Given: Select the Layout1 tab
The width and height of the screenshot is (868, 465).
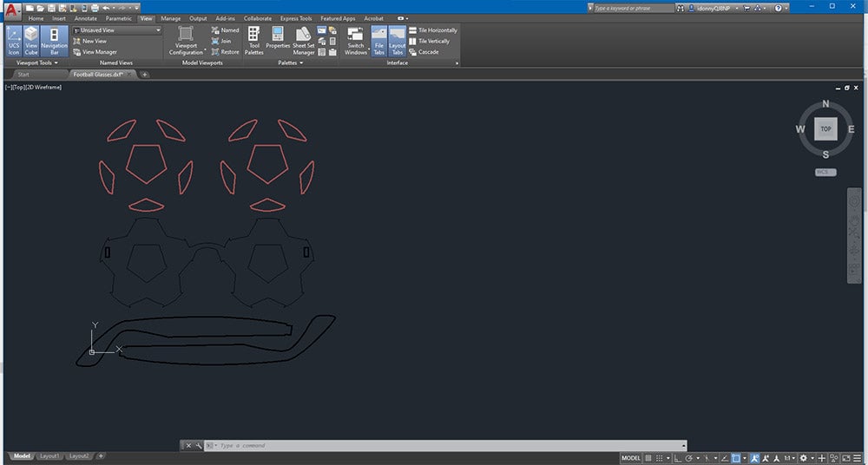Looking at the screenshot, I should [x=51, y=455].
